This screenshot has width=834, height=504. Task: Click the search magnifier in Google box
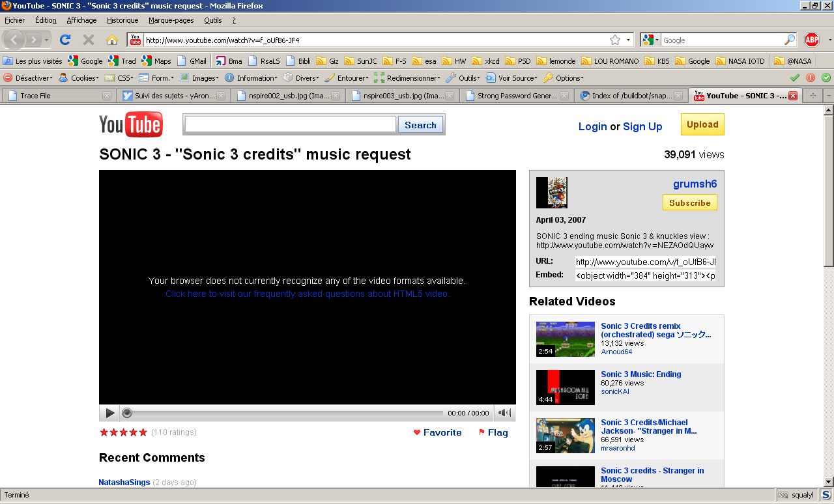coord(790,40)
